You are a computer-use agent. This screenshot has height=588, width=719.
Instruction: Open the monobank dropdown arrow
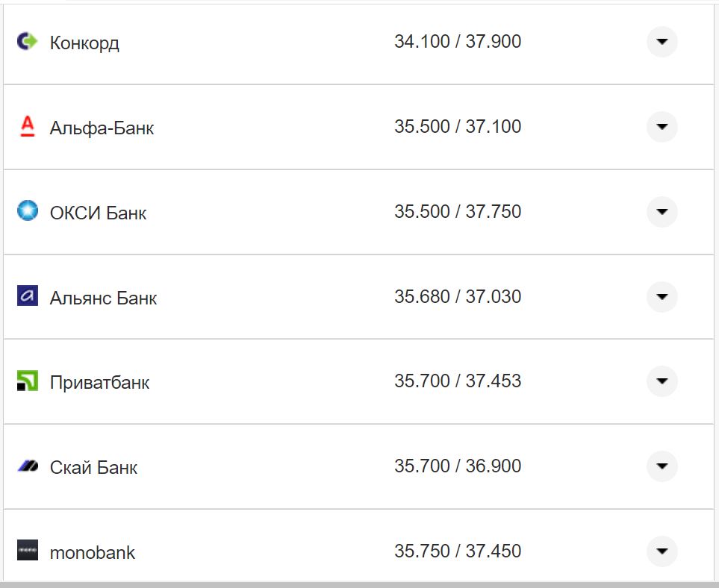click(x=662, y=551)
